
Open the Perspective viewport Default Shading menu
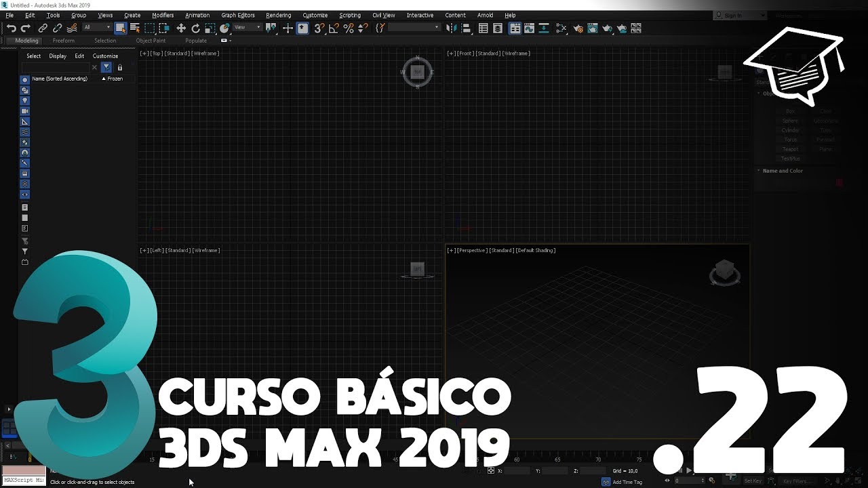[x=536, y=251]
